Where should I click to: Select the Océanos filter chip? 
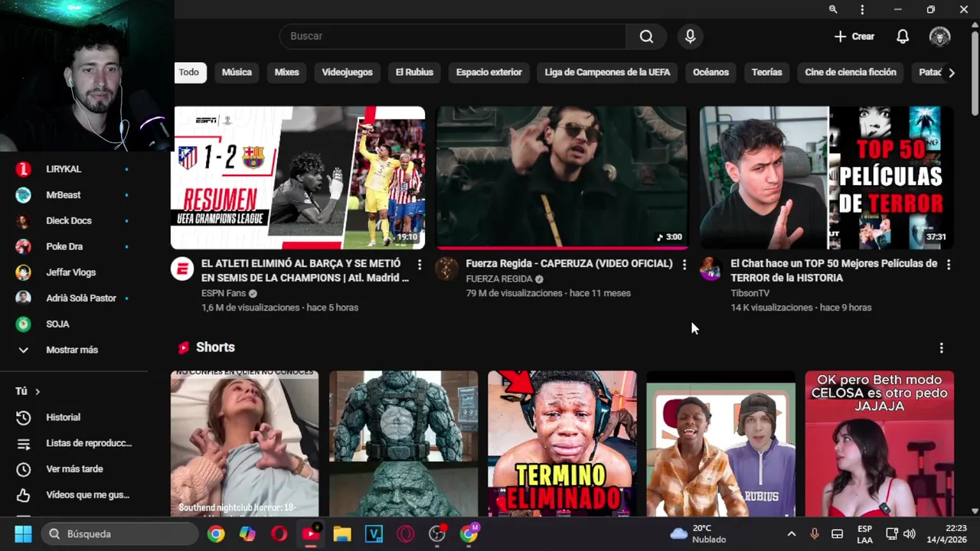click(710, 72)
